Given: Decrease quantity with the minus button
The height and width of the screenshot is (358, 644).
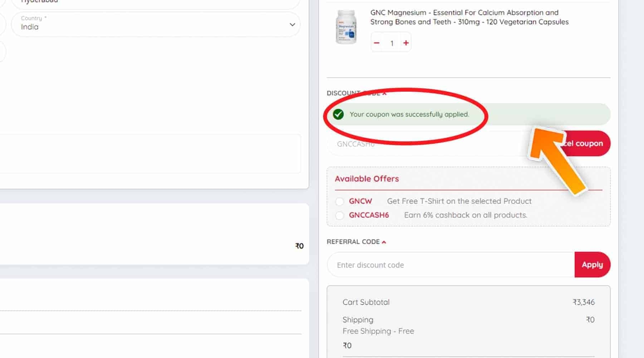Looking at the screenshot, I should tap(376, 43).
